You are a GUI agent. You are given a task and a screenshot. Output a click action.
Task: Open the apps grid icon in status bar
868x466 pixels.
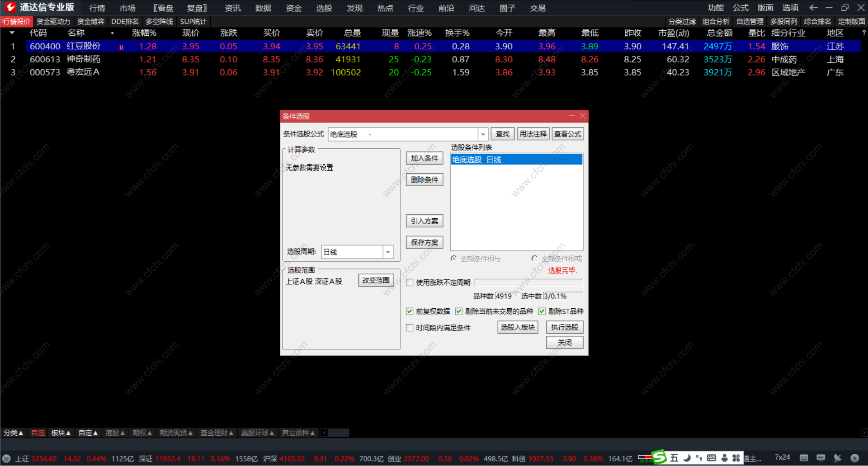[736, 458]
